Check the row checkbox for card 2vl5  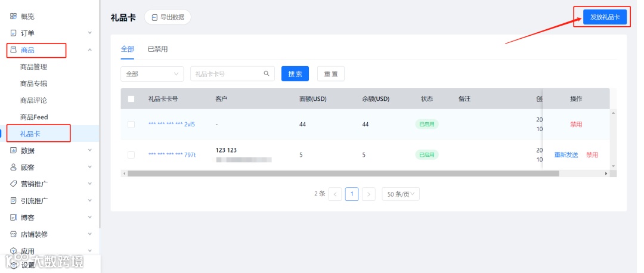131,125
